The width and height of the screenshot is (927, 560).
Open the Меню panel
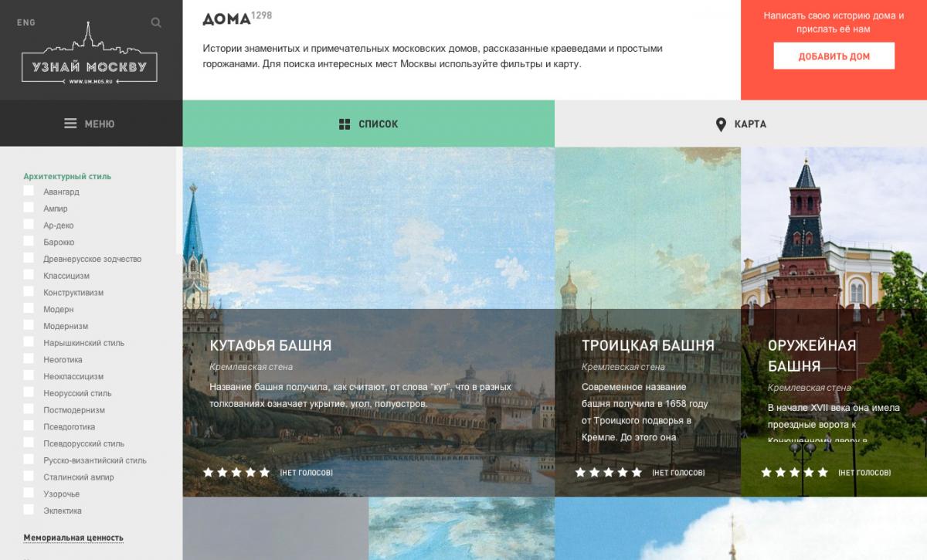[x=91, y=124]
